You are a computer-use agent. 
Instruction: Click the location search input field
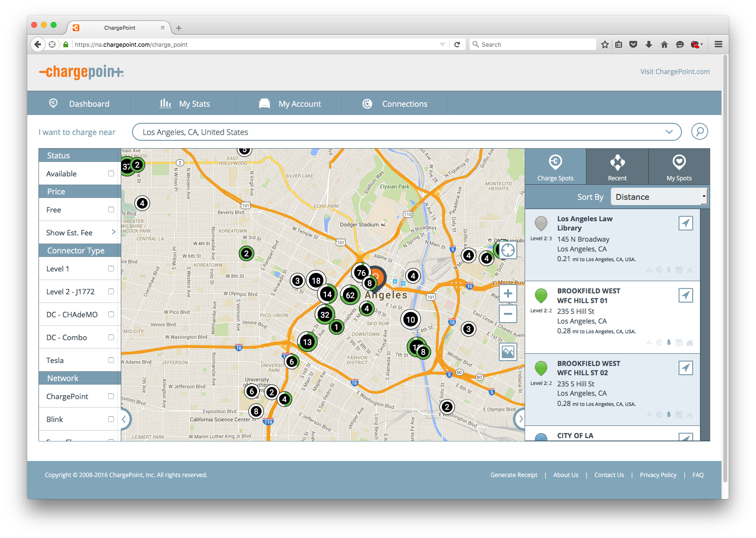[407, 132]
